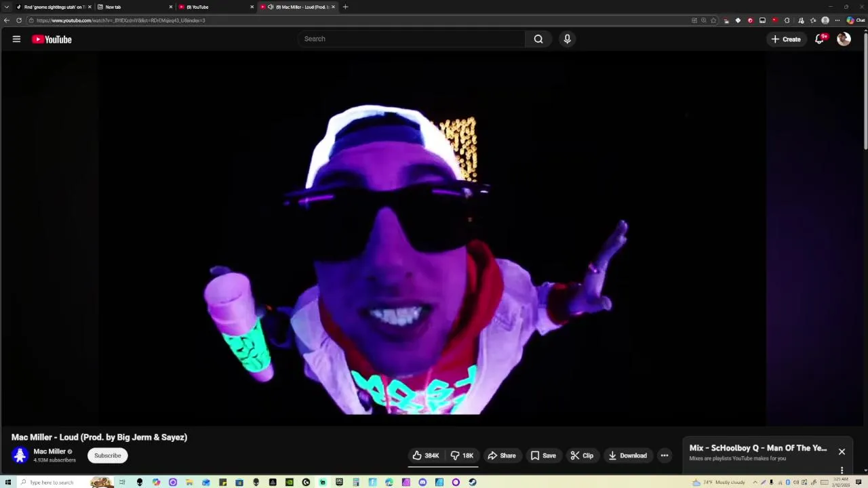Create a clip with the Clip button
Screen dimensions: 868x488
click(x=582, y=455)
